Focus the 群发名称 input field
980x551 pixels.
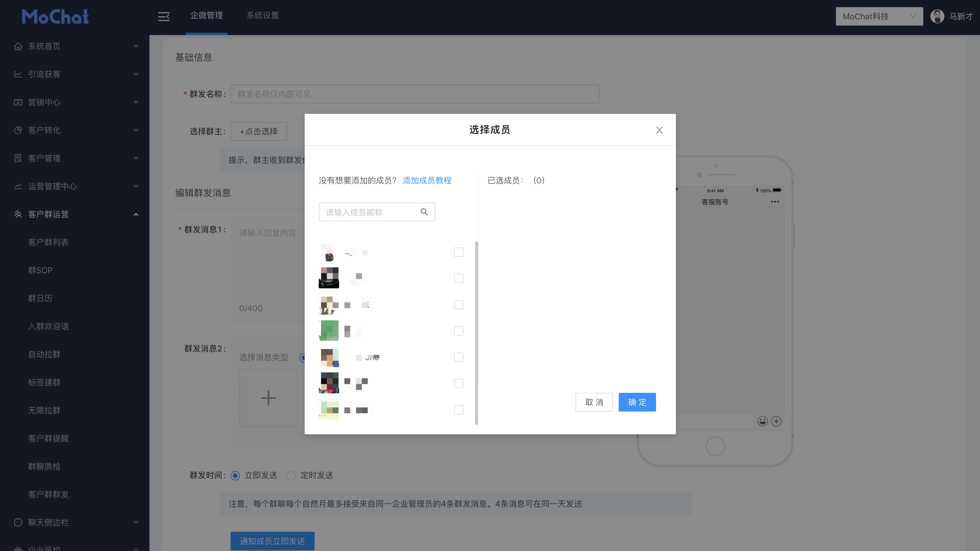[x=415, y=94]
